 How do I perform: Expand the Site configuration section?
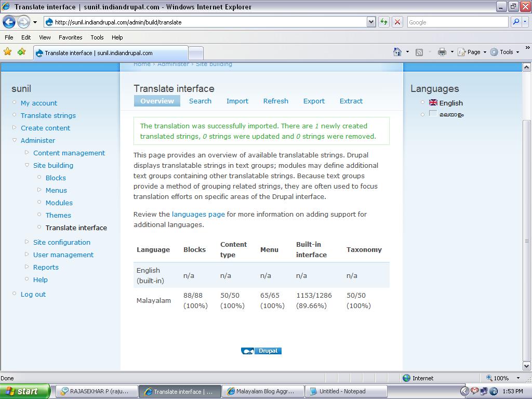(27, 242)
